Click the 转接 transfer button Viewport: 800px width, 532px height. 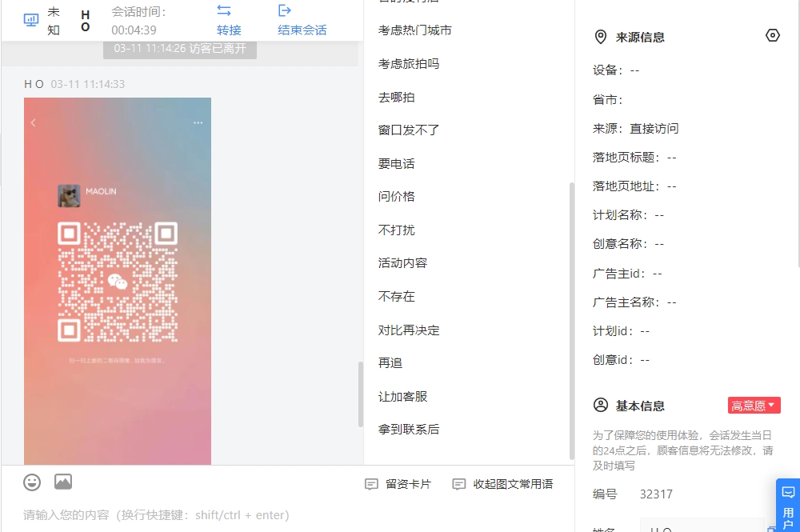point(229,30)
